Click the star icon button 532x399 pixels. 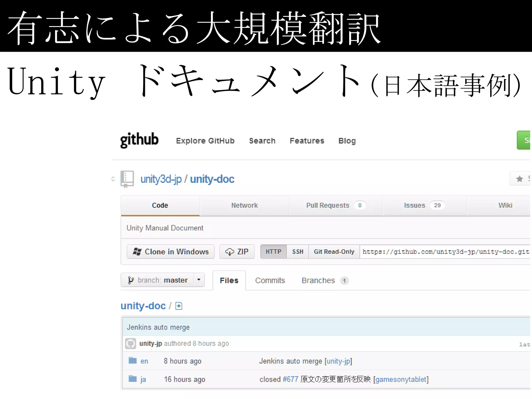click(520, 179)
